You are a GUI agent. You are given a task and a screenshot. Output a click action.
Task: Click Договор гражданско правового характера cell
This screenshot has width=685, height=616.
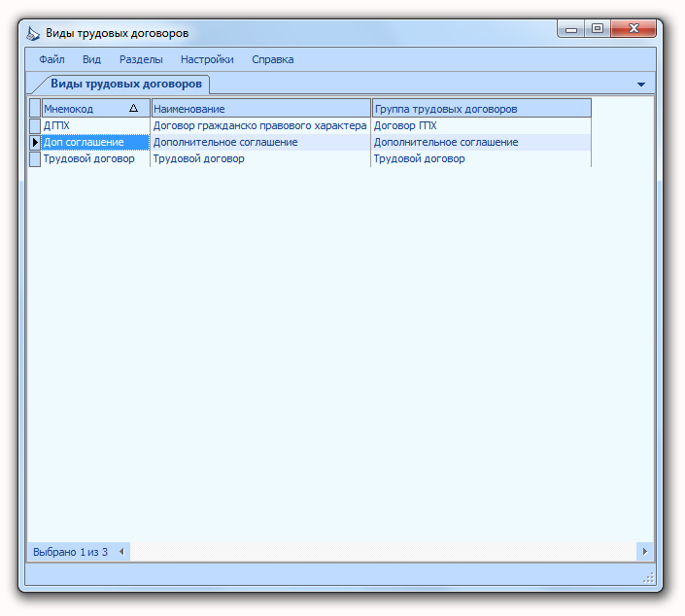tap(260, 125)
